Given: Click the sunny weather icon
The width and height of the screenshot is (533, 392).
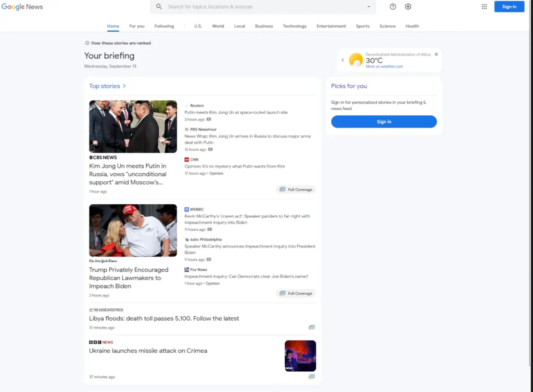Looking at the screenshot, I should pos(356,60).
